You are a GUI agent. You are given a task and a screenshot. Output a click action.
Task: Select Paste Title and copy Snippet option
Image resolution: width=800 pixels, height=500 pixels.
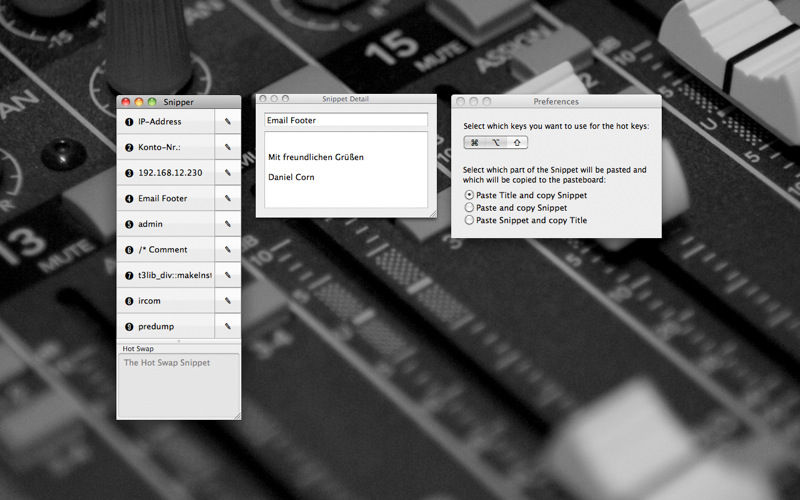click(x=526, y=195)
